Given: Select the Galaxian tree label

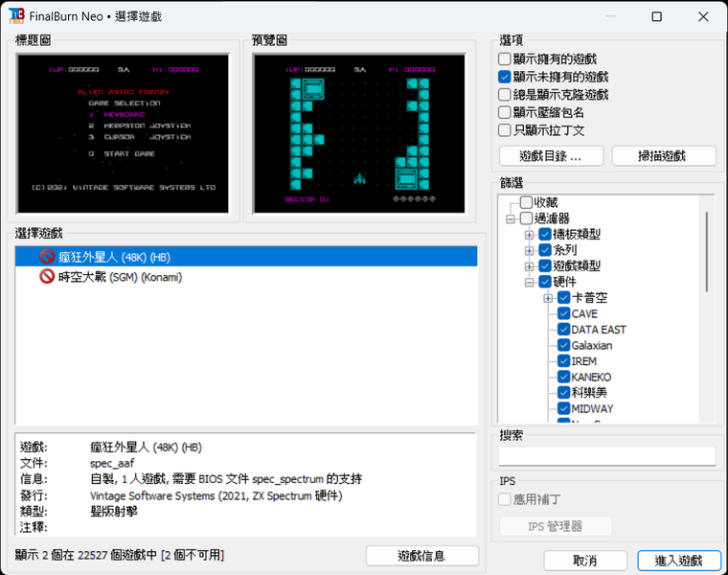Looking at the screenshot, I should pyautogui.click(x=592, y=345).
